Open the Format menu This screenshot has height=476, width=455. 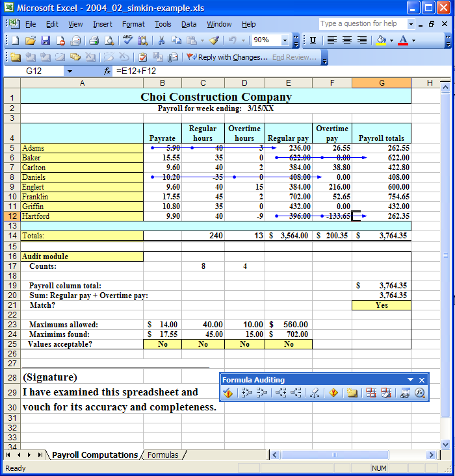(133, 24)
